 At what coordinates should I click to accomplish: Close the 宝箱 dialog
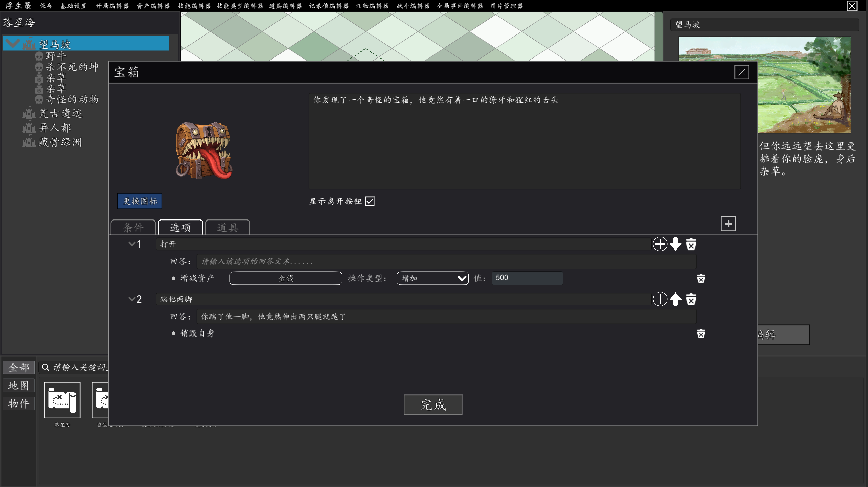point(742,72)
